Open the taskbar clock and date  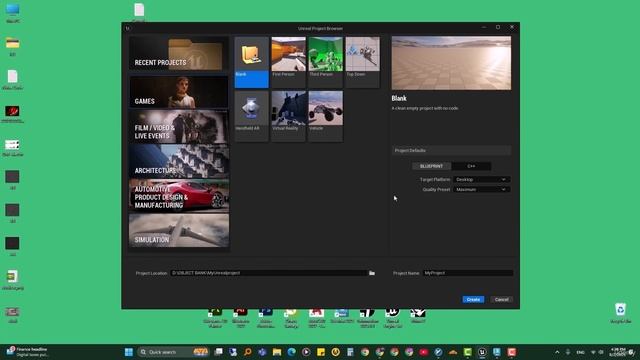(x=618, y=352)
